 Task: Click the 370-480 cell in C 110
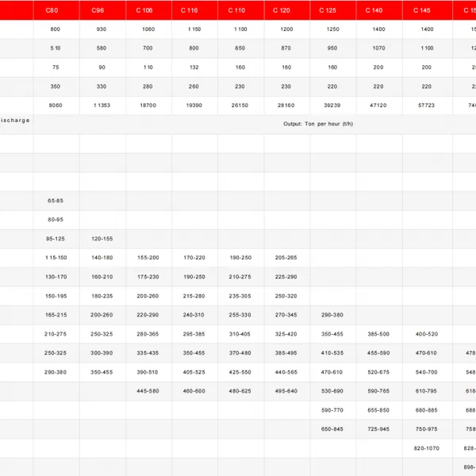pos(240,353)
